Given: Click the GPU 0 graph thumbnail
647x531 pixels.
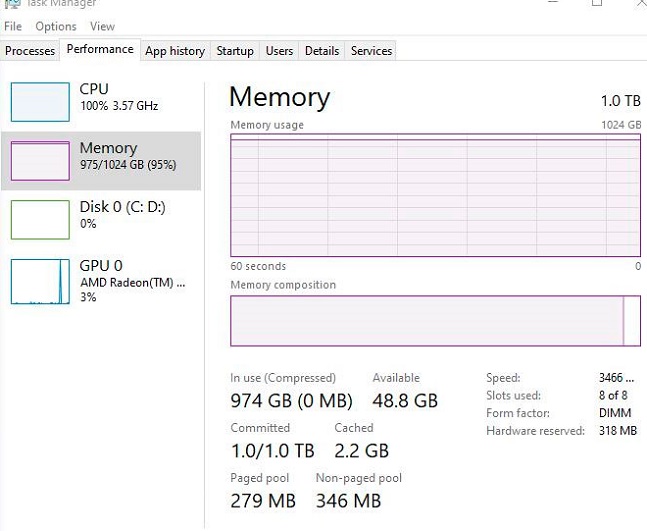Looking at the screenshot, I should tap(40, 282).
